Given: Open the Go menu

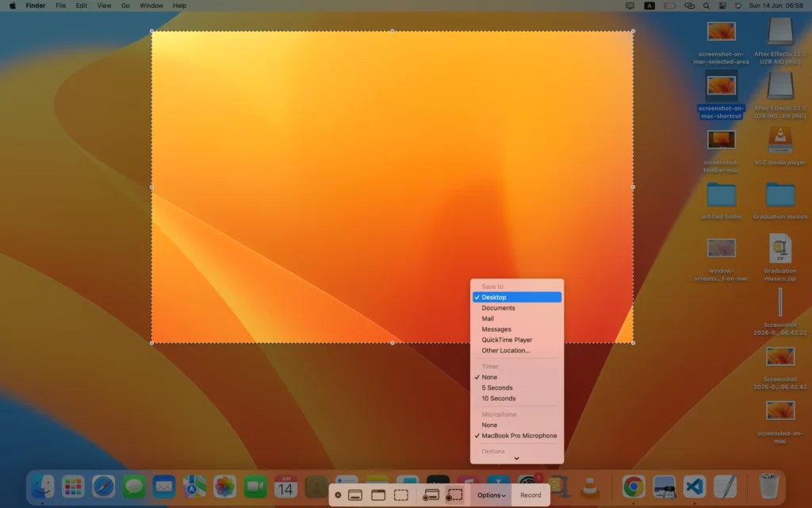Looking at the screenshot, I should pos(125,6).
